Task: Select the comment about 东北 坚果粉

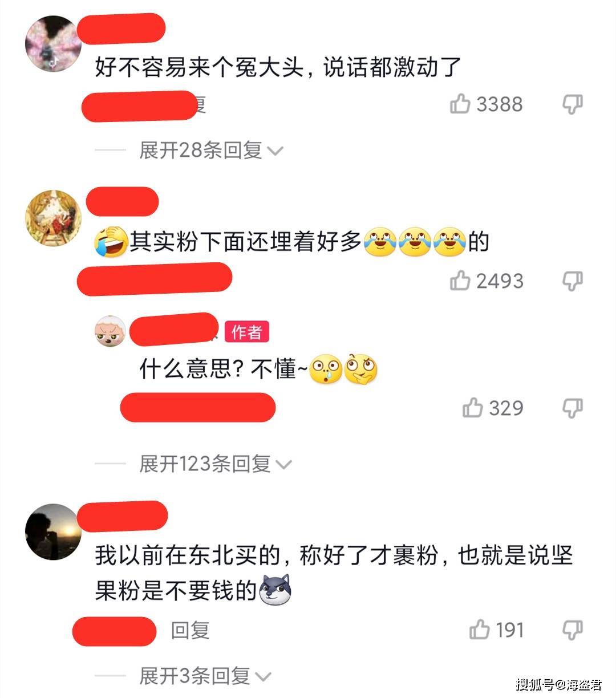Action: point(334,573)
